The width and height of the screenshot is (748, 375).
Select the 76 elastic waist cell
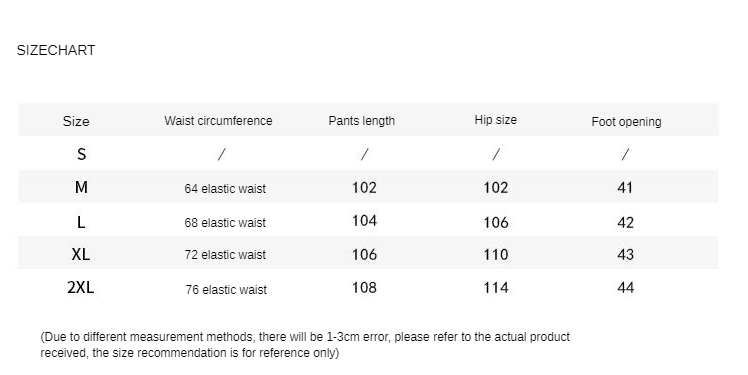click(226, 290)
